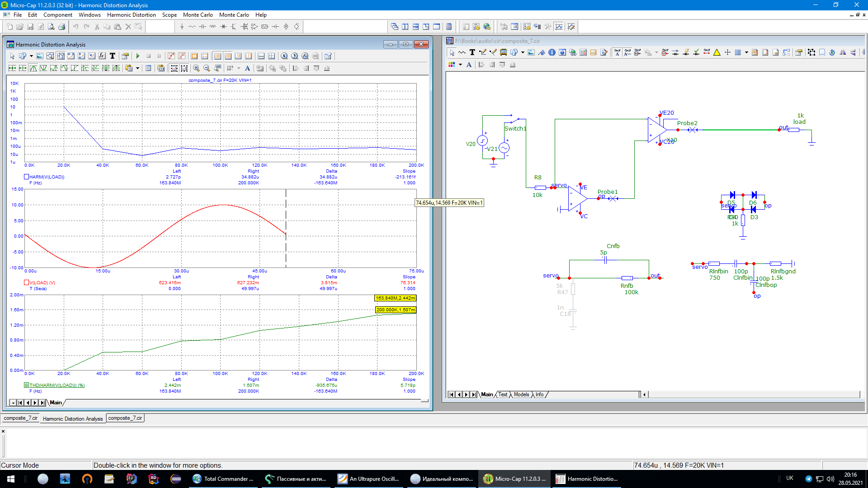Click the Cascade windows icon
868x488 pixels.
coord(394,27)
